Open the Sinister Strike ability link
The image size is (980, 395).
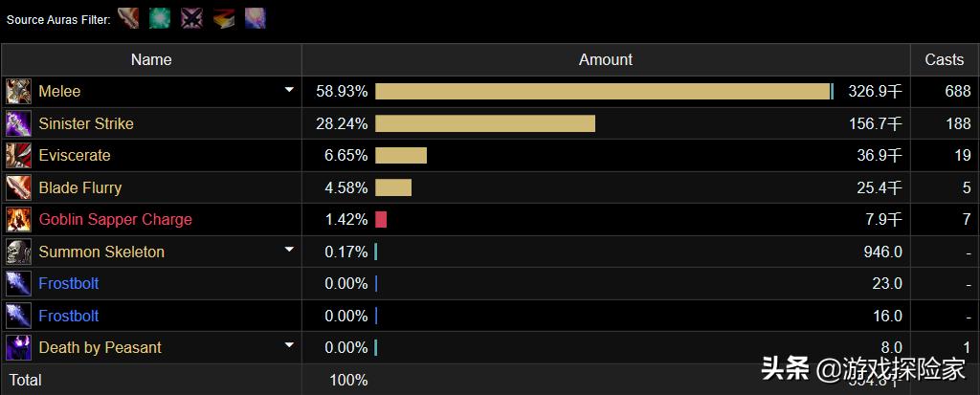[86, 123]
